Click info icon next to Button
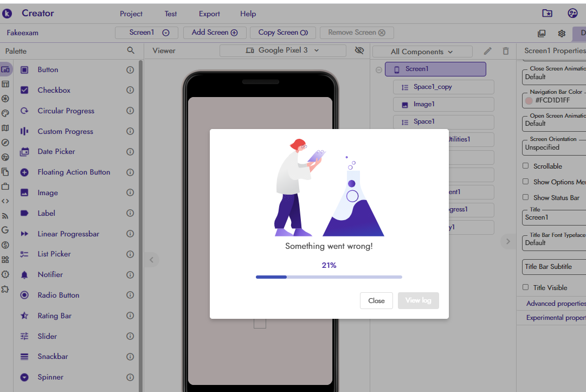 point(130,70)
